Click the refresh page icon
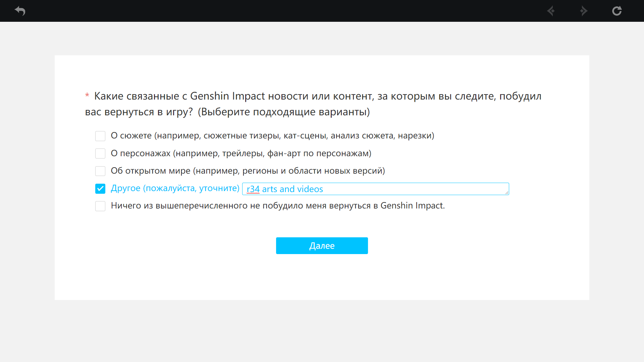 coord(616,11)
